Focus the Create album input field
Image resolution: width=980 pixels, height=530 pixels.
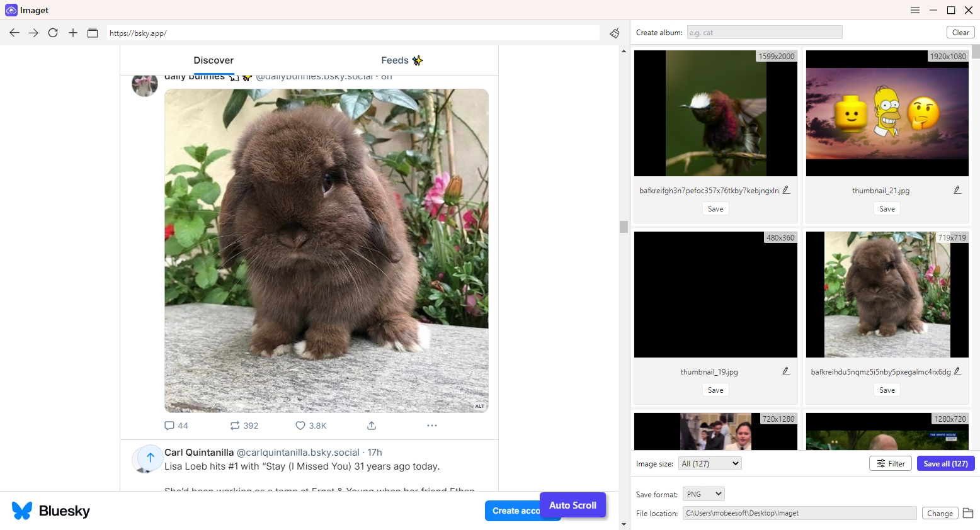click(765, 33)
